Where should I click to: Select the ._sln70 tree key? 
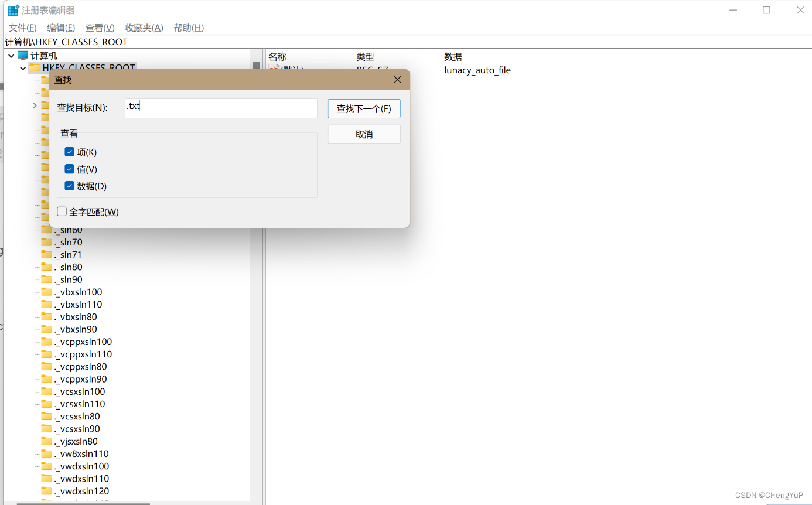[x=68, y=242]
